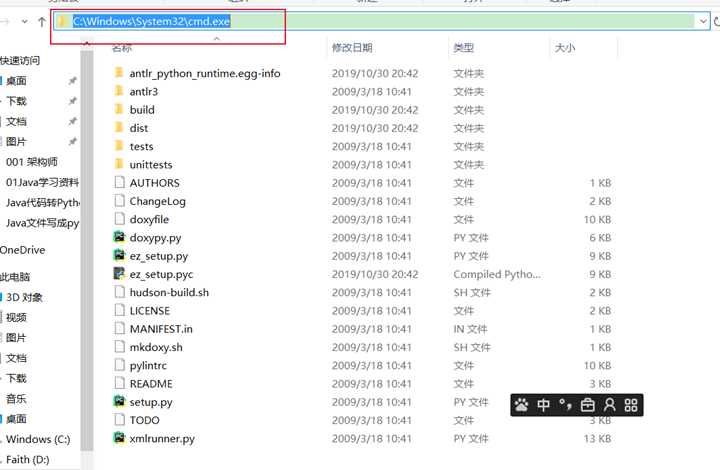Select antlr_python_runtime.egg-info folder icon
Viewport: 720px width, 470px height.
119,73
